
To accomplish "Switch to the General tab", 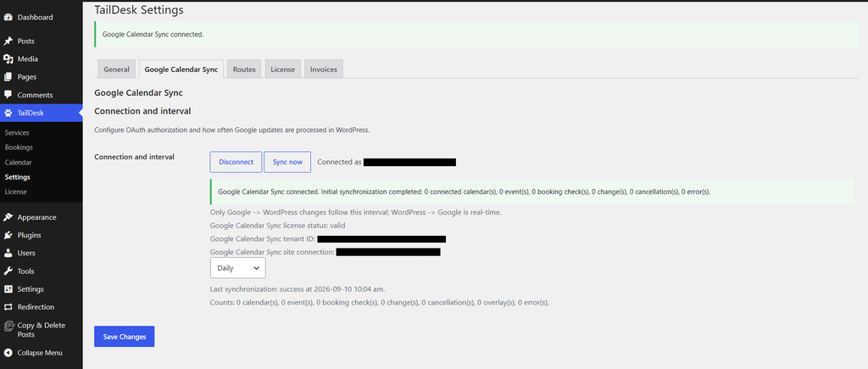I will tap(116, 70).
